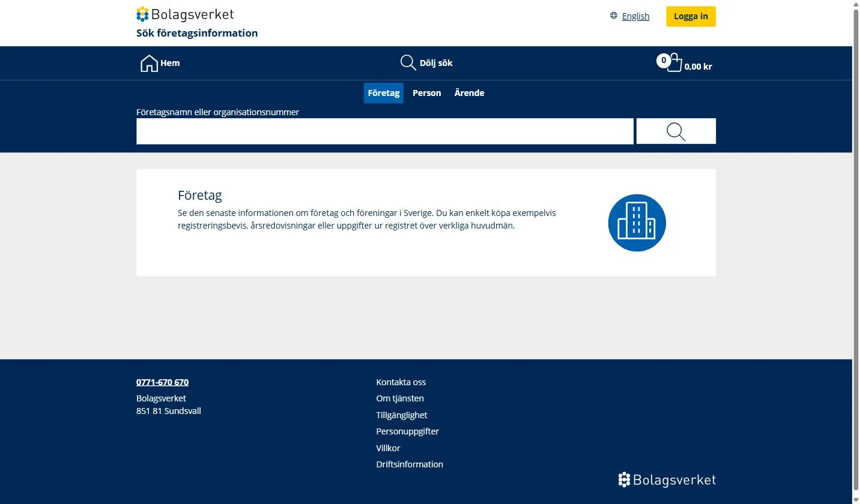Click the globe language icon
This screenshot has height=504, width=860.
(x=614, y=16)
